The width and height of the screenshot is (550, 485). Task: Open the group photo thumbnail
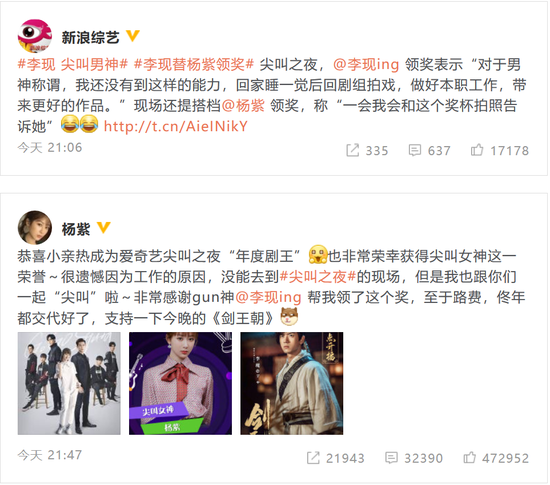[x=69, y=383]
